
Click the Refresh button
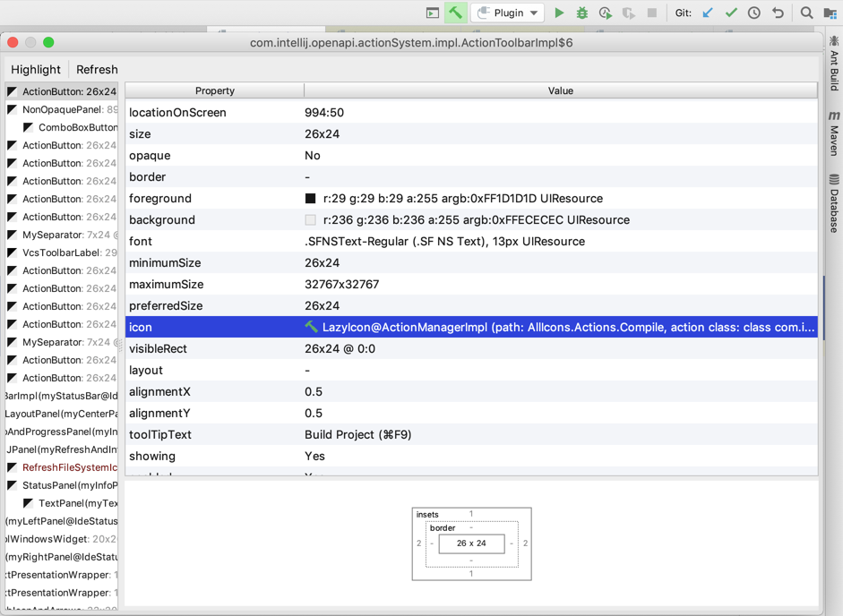(x=97, y=69)
